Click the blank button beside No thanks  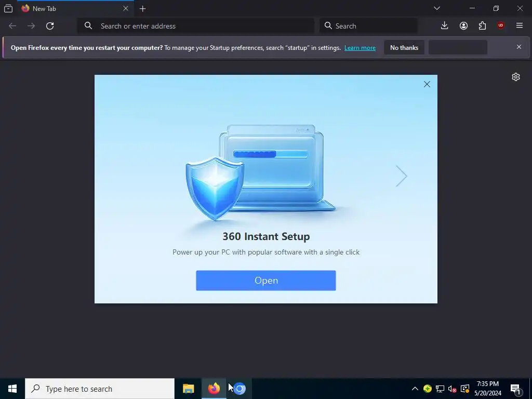tap(458, 47)
